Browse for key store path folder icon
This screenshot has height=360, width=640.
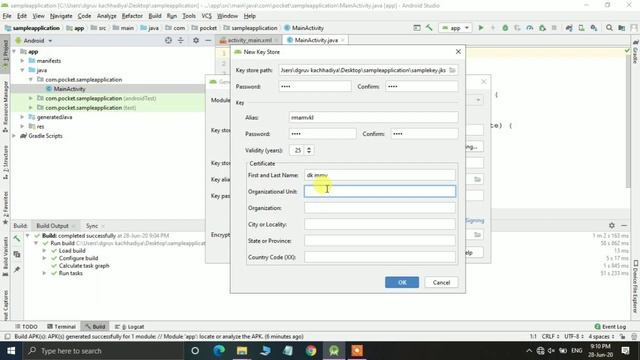point(452,70)
